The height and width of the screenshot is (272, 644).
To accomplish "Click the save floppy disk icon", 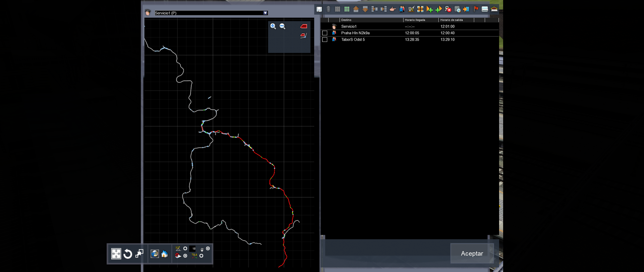I will [319, 9].
